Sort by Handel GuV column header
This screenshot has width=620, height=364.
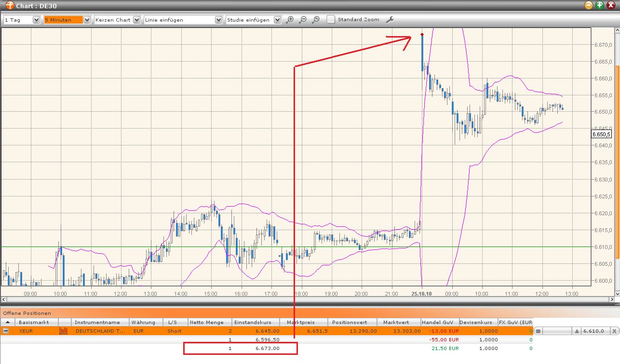440,322
